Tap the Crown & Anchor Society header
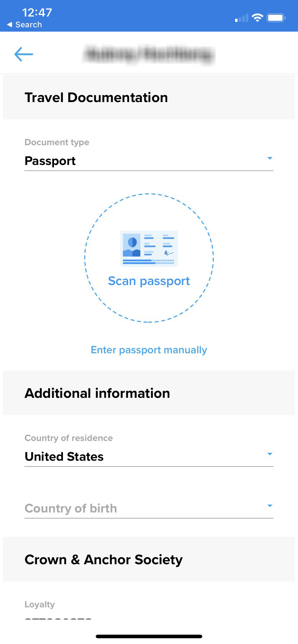The width and height of the screenshot is (298, 644). [149, 560]
